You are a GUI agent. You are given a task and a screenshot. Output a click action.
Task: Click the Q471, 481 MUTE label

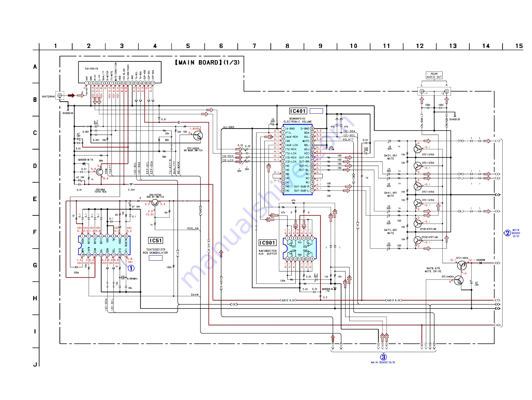[x=390, y=232]
